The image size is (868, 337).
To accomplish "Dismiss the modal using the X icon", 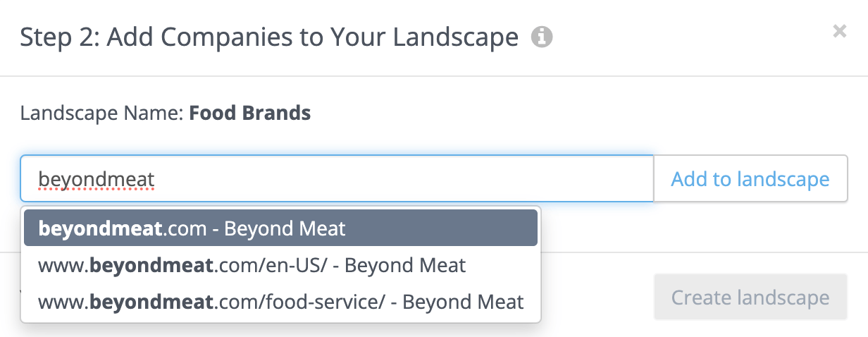I will pyautogui.click(x=839, y=31).
